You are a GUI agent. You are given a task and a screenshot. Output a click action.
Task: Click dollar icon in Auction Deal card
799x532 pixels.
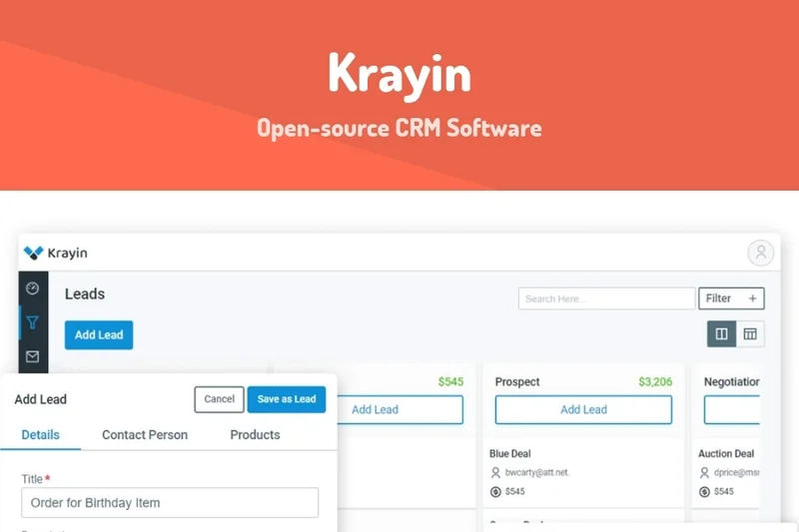pyautogui.click(x=704, y=492)
